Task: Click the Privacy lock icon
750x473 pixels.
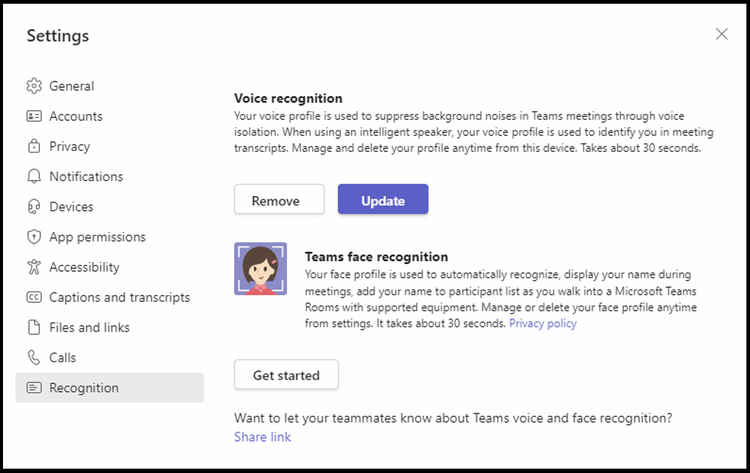Action: [34, 146]
